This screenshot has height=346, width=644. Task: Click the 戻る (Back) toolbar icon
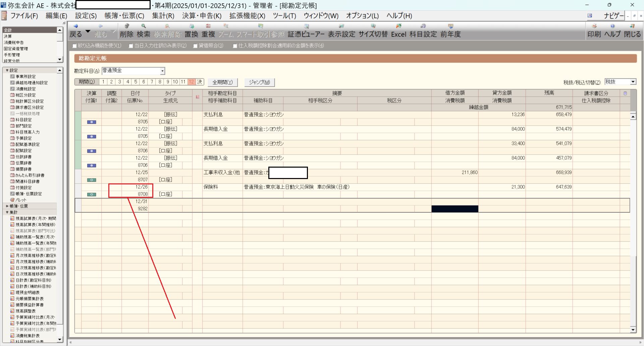76,30
